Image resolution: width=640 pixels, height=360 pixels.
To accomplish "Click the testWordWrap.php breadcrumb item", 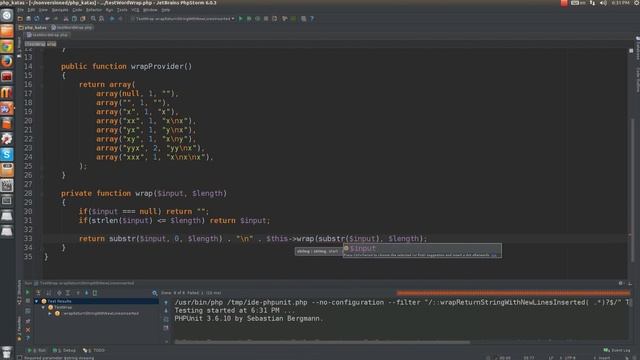I will 72,28.
